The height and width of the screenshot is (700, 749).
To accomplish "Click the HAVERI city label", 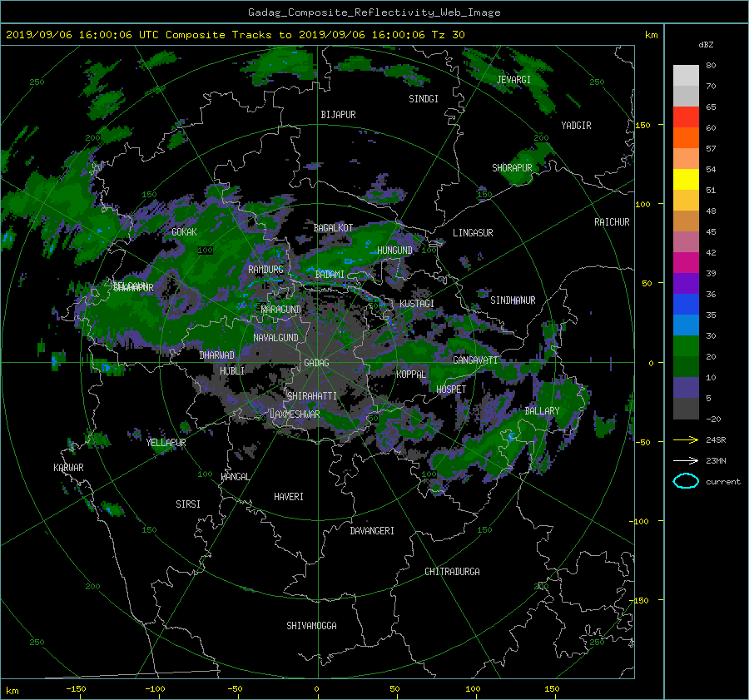I will click(x=289, y=497).
